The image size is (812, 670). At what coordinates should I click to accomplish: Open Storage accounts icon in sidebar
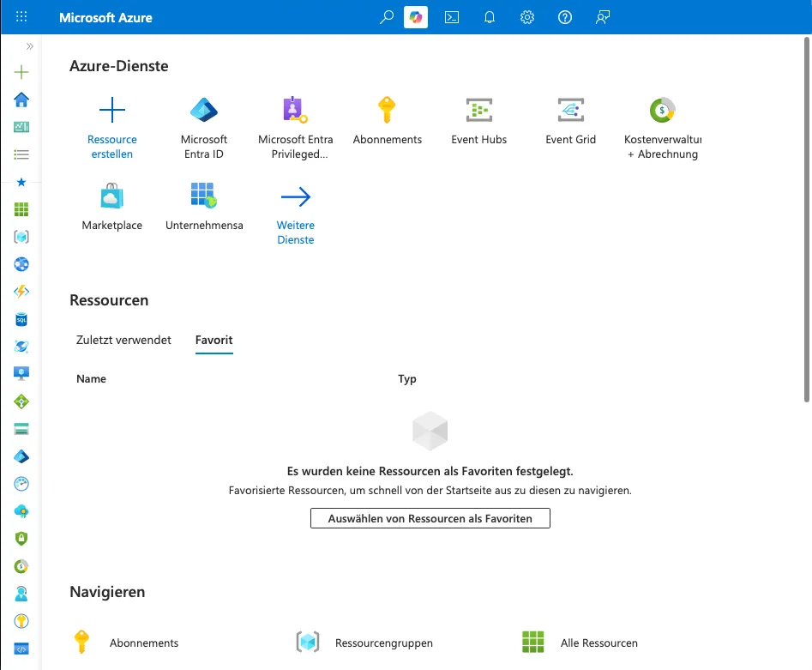coord(21,429)
